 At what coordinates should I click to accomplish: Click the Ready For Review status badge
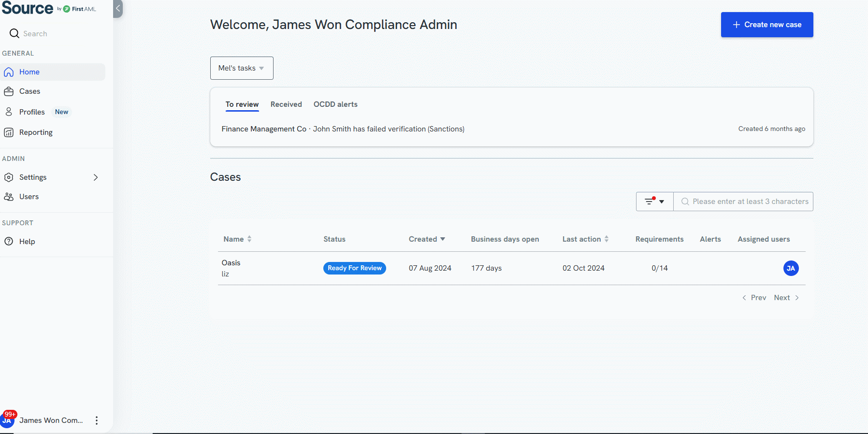[354, 268]
